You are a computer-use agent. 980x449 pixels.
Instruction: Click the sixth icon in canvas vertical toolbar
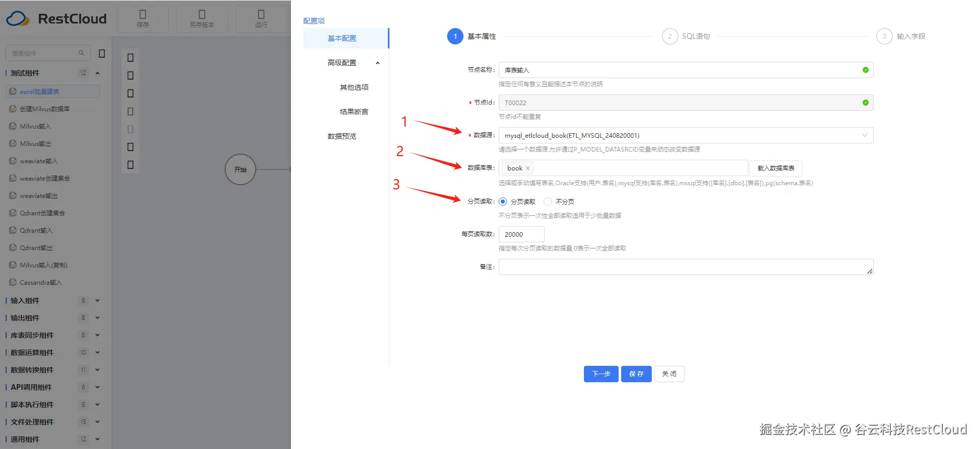130,147
